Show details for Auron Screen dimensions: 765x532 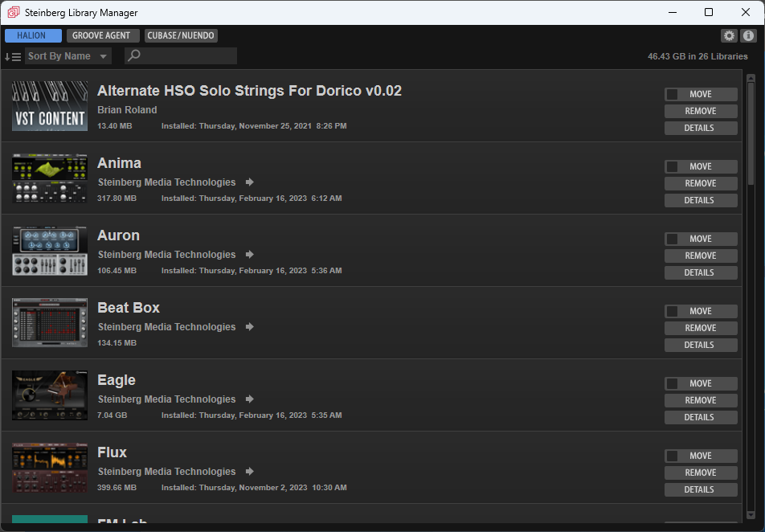(701, 272)
